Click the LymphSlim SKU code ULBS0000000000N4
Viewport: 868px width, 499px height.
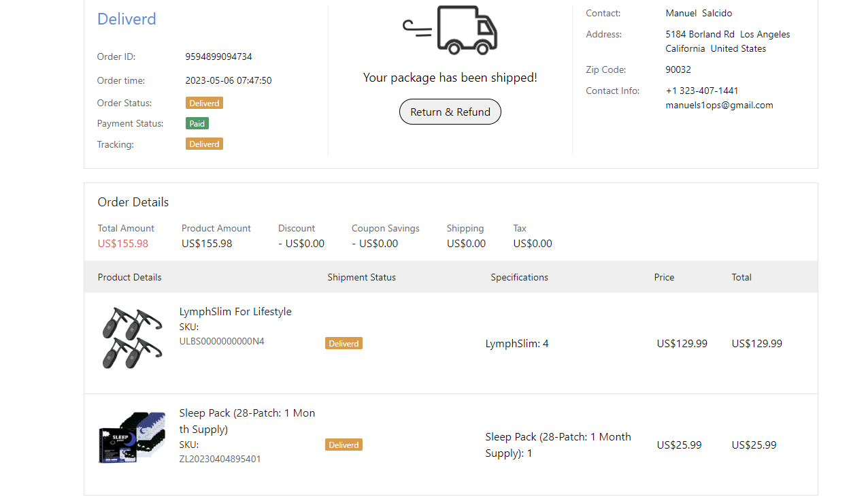(x=221, y=342)
